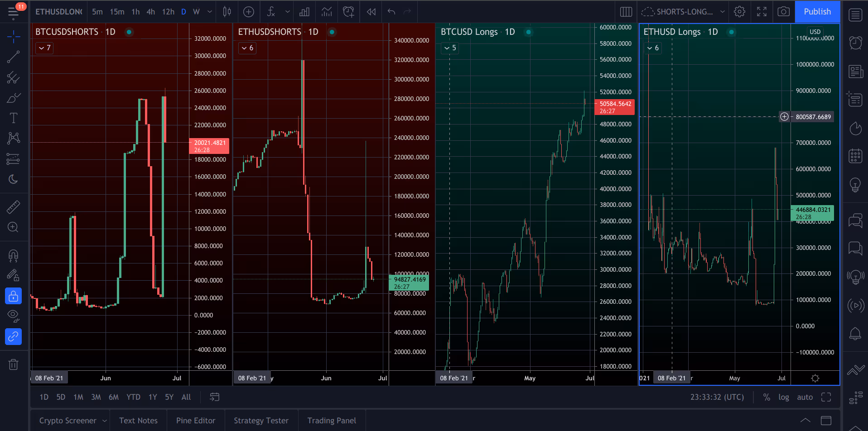Open the SHORTS-LONG layout name dropdown

point(722,12)
